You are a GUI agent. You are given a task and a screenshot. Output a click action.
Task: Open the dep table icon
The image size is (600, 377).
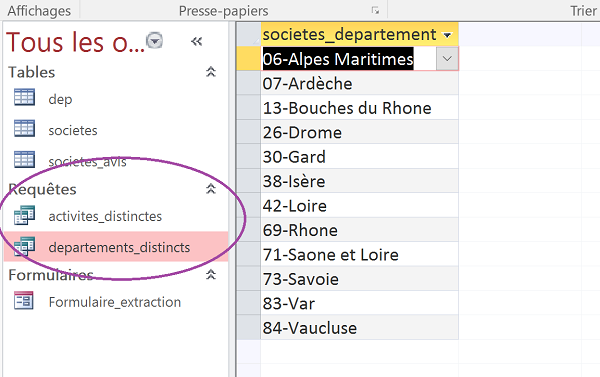click(x=24, y=97)
